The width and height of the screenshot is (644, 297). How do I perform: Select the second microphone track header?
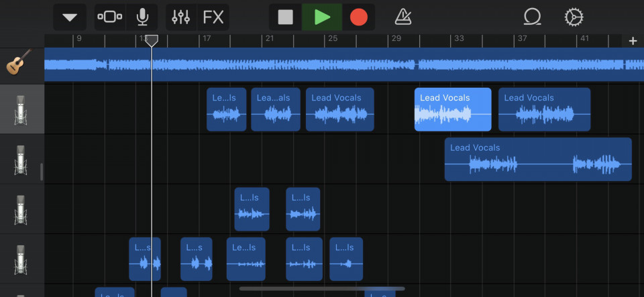(x=21, y=159)
